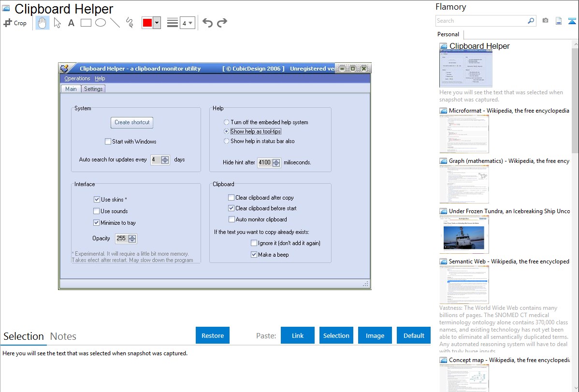579x392 pixels.
Task: Click the icon beside Graph (mathematics) snapshot
Action: [x=443, y=161]
